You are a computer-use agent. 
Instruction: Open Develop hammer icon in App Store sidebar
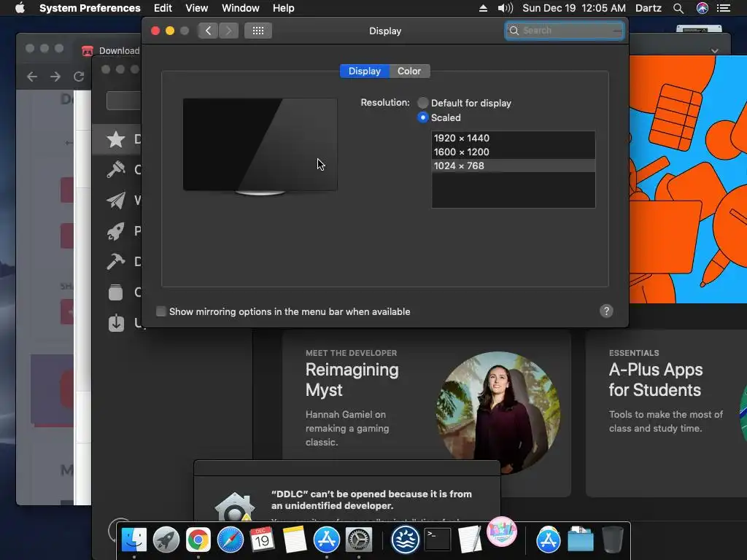[116, 262]
